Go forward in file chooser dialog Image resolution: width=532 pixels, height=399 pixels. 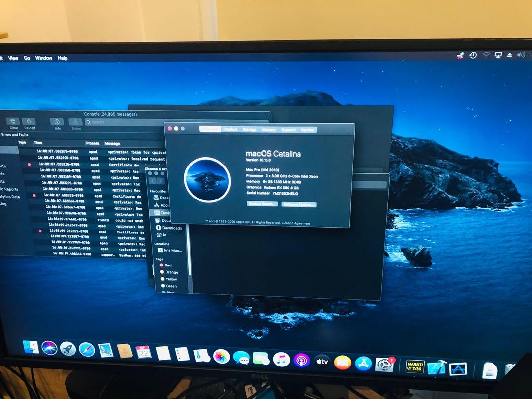pyautogui.click(x=160, y=181)
